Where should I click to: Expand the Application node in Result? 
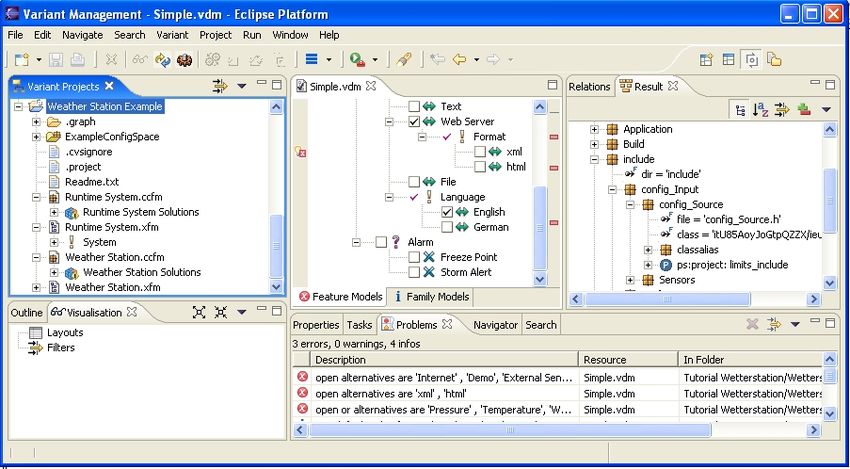coord(595,129)
